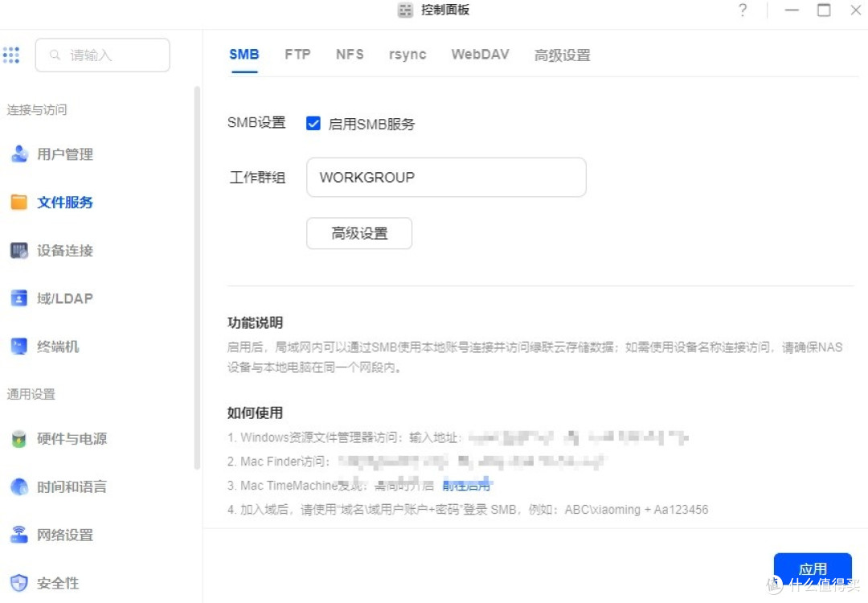Click the 连接与访问 section label
868x603 pixels.
pyautogui.click(x=36, y=109)
